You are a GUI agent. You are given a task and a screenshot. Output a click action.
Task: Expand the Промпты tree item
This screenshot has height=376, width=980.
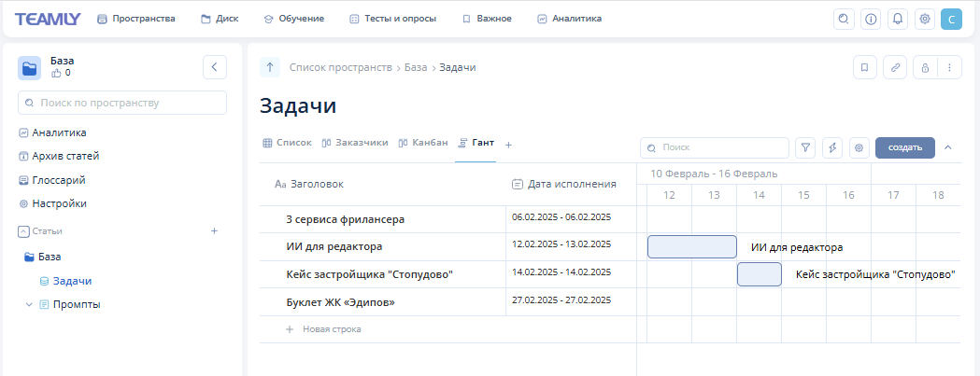click(29, 304)
